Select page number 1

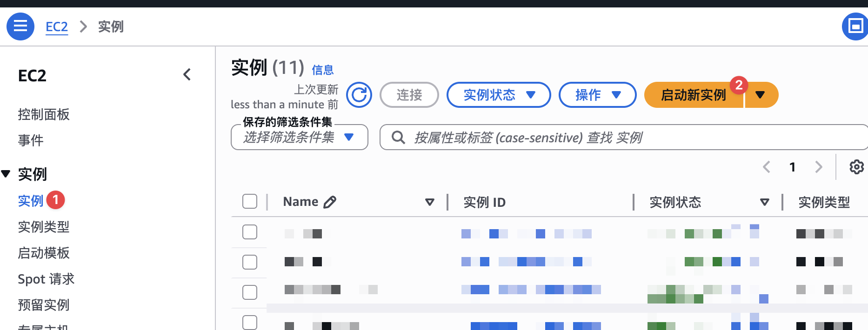pos(793,167)
